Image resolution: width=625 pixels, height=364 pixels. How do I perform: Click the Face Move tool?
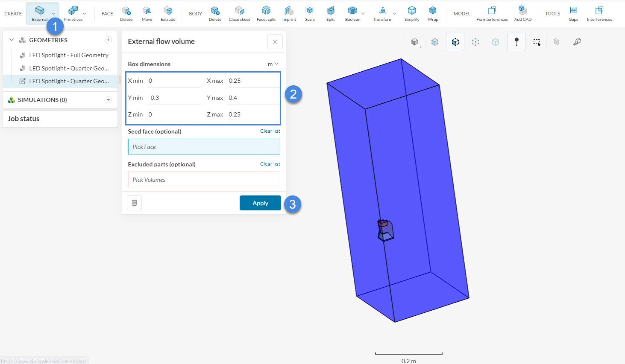[x=147, y=13]
